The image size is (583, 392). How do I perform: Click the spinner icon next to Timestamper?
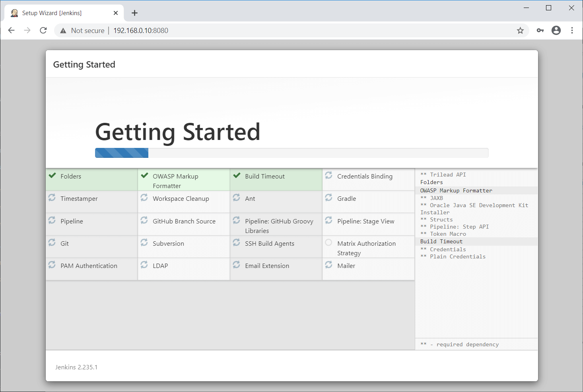pos(52,197)
